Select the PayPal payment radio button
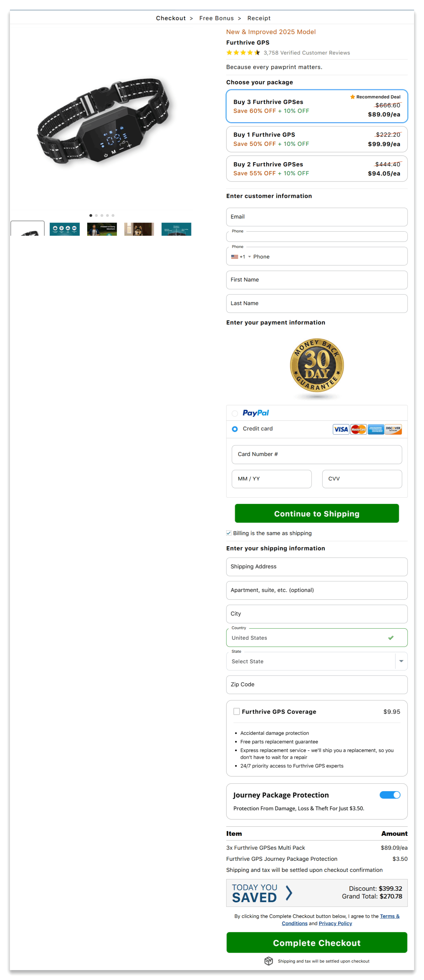This screenshot has width=424, height=980. click(235, 413)
